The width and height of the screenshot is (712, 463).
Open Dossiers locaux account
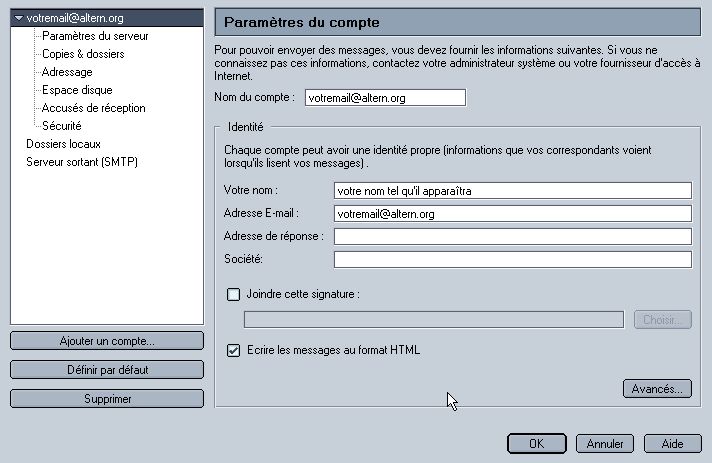click(x=63, y=144)
